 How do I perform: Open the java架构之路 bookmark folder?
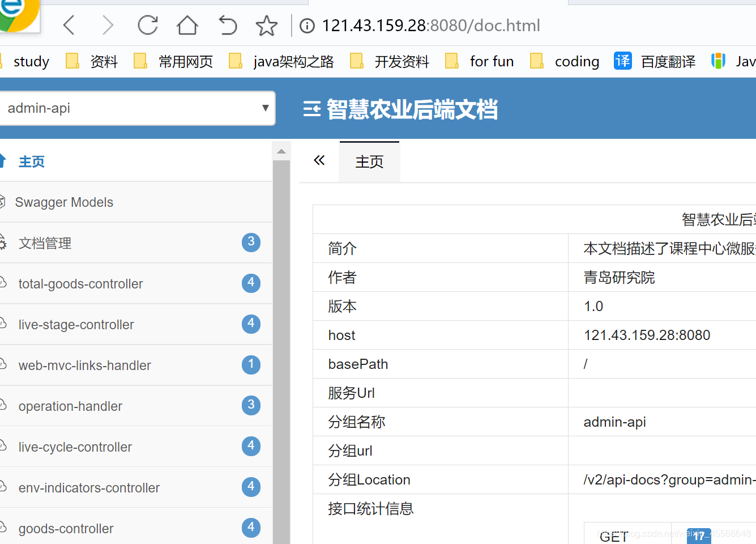pyautogui.click(x=281, y=61)
